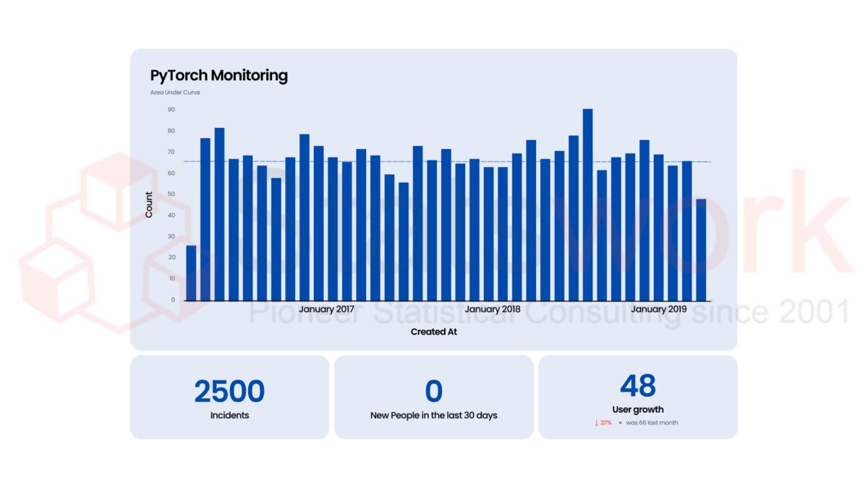This screenshot has height=488, width=868.
Task: Click the January 2018 axis label
Action: pos(493,309)
